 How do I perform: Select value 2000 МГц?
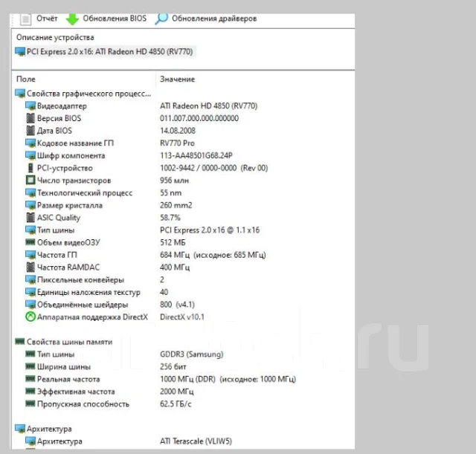click(177, 392)
